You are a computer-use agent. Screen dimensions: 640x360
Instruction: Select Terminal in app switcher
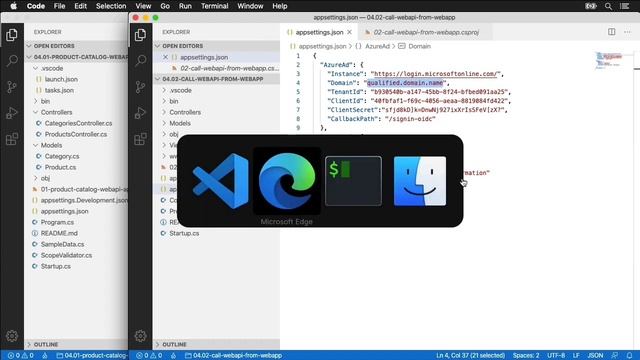(353, 181)
